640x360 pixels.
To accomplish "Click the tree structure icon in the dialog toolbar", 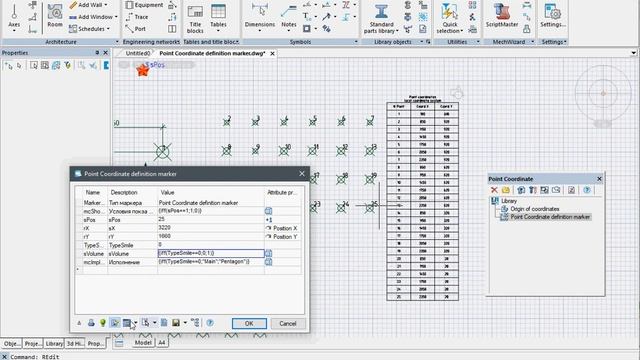I will (x=196, y=323).
